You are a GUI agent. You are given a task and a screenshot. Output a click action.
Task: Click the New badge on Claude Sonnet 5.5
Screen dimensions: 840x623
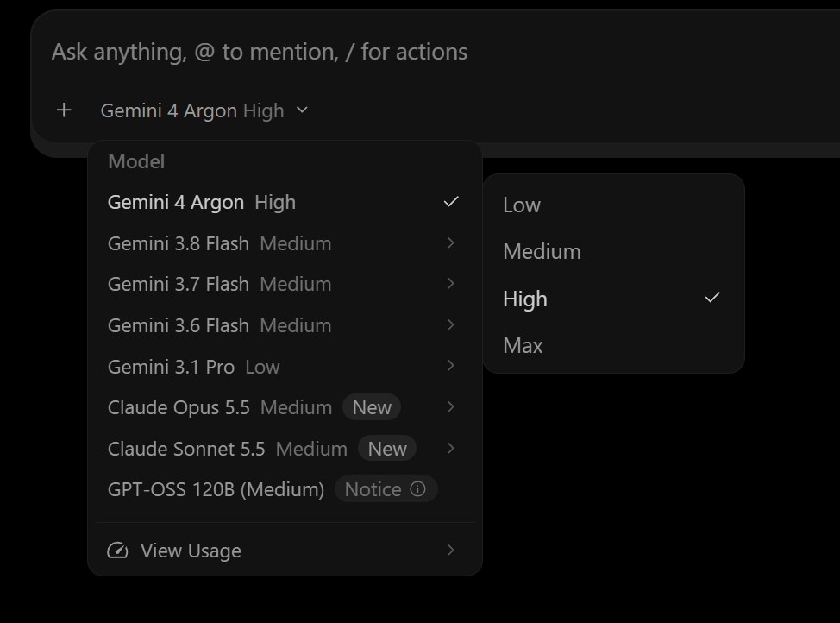coord(386,449)
